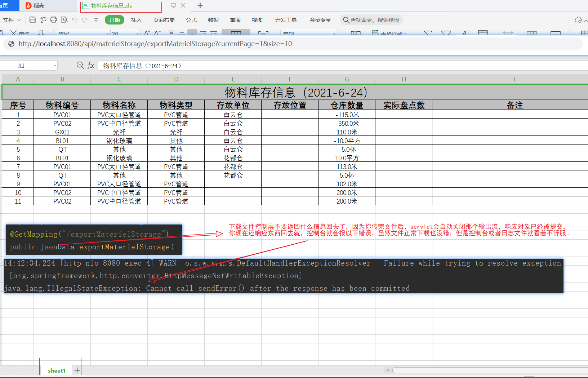Click the zoom magnifier icon beside fx
The width and height of the screenshot is (588, 378).
tap(80, 65)
